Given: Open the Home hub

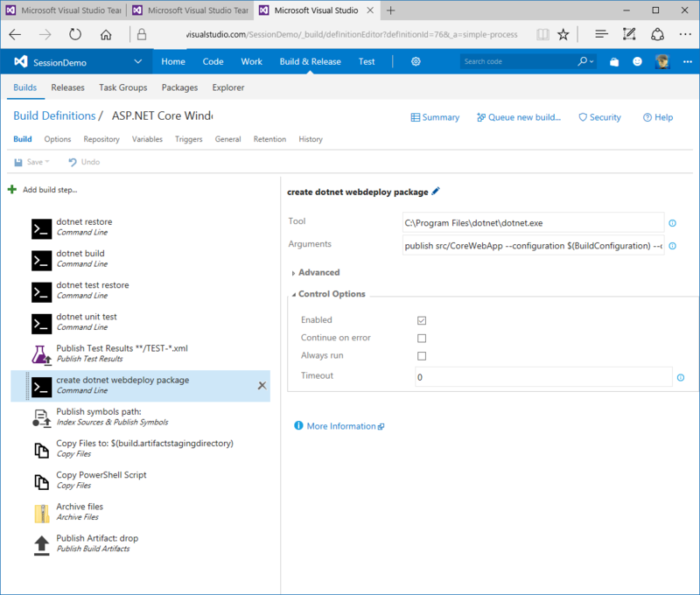Looking at the screenshot, I should [173, 61].
